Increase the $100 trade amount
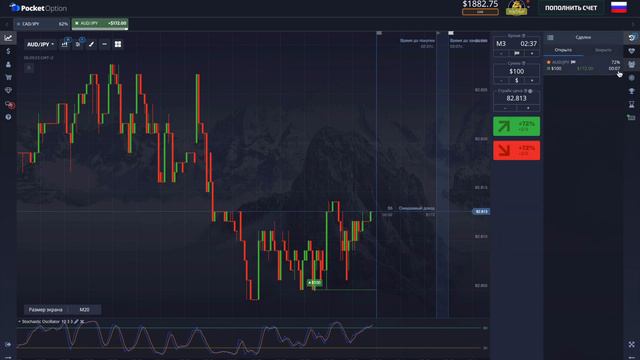 (532, 81)
